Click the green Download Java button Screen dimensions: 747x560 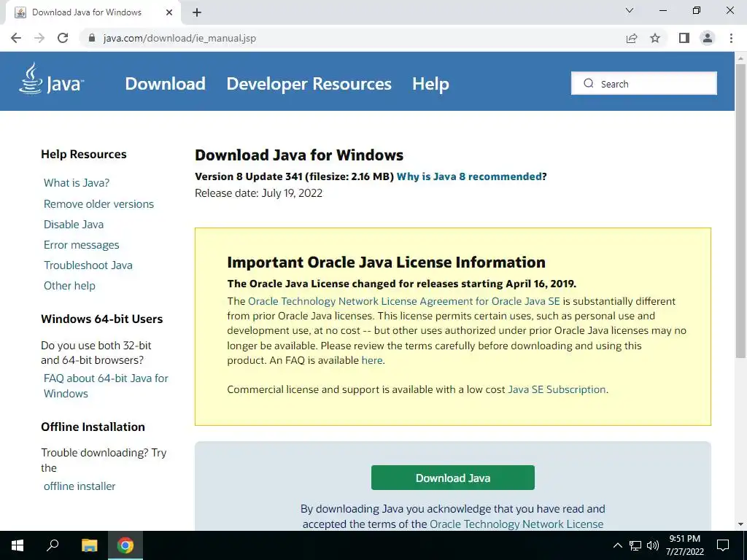pyautogui.click(x=452, y=478)
